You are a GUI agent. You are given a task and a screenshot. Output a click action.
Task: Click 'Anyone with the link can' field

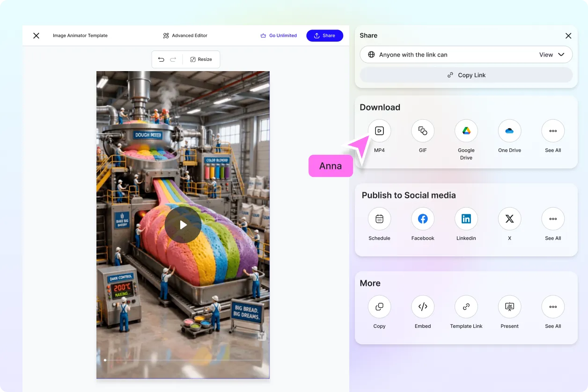point(466,55)
